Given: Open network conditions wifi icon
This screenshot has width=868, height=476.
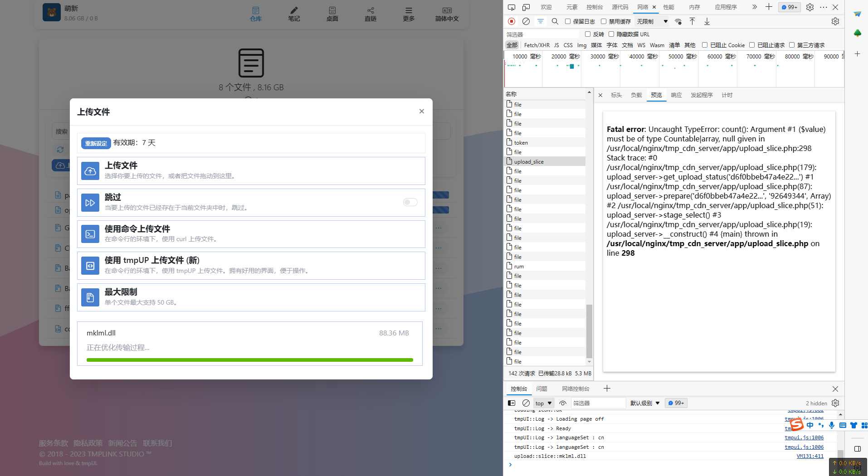Looking at the screenshot, I should [678, 21].
